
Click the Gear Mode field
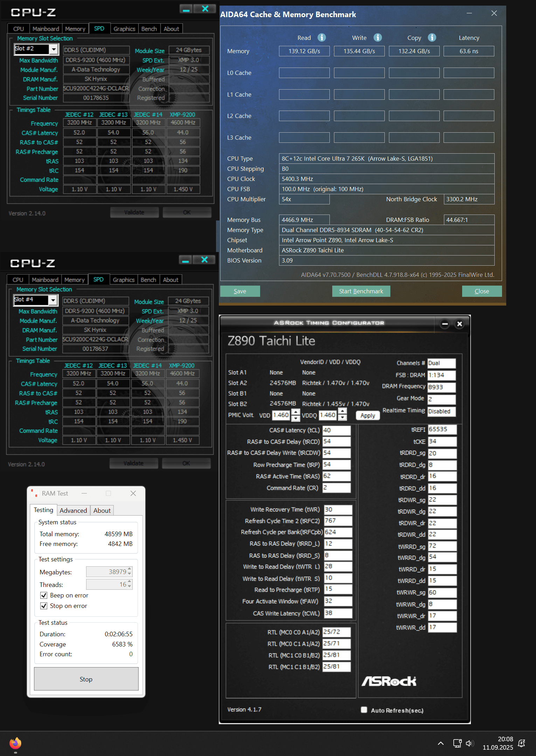(441, 399)
